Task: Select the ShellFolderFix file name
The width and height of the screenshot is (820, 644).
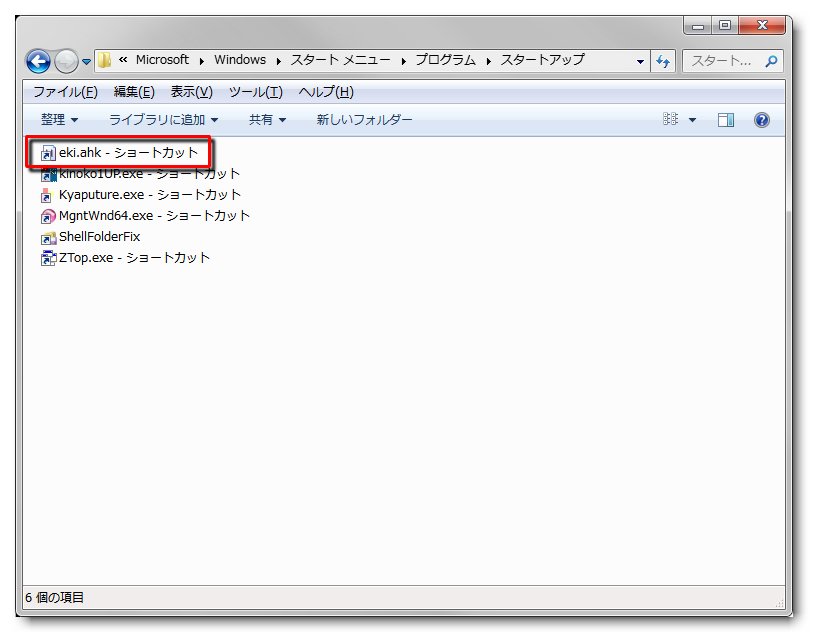Action: (99, 236)
